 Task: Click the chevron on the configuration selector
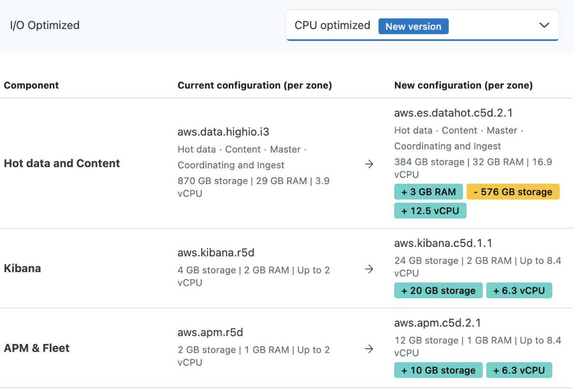click(x=544, y=25)
